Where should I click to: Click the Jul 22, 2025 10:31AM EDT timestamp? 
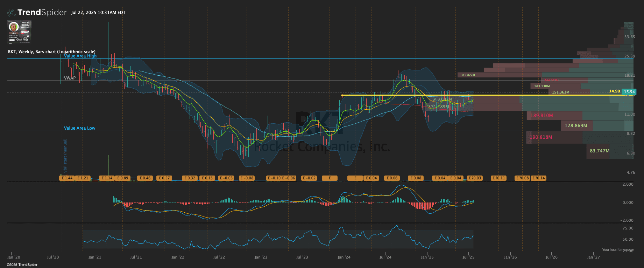98,13
